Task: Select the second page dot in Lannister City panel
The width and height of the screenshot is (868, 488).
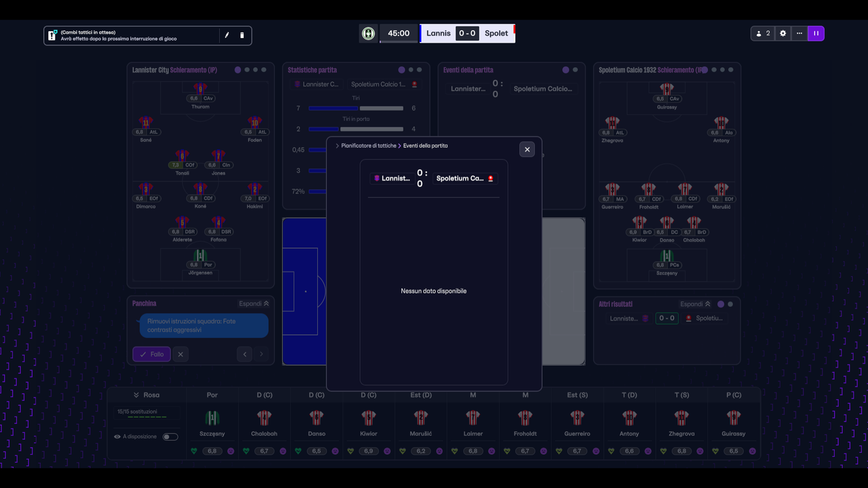Action: click(247, 70)
